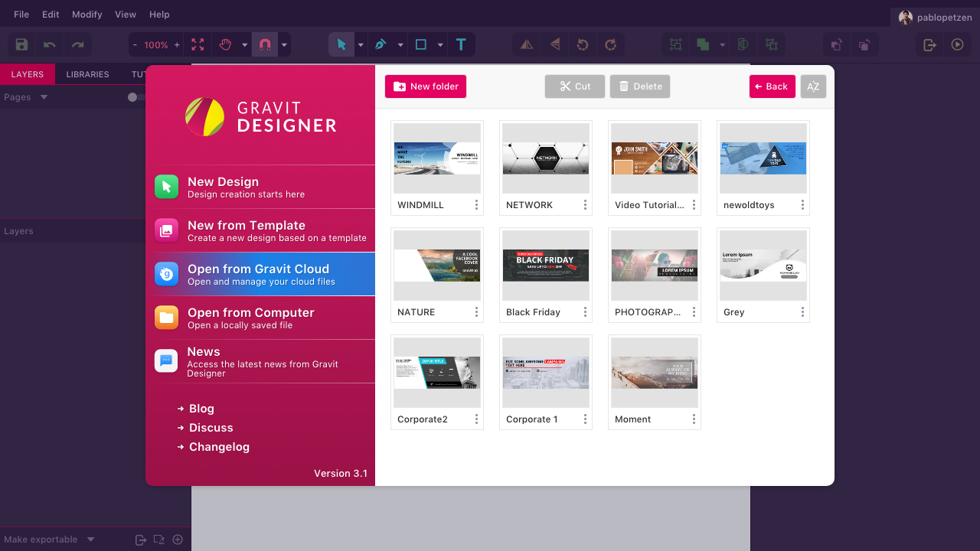Click the Rotate counter-clockwise icon
The image size is (980, 551).
tap(583, 45)
